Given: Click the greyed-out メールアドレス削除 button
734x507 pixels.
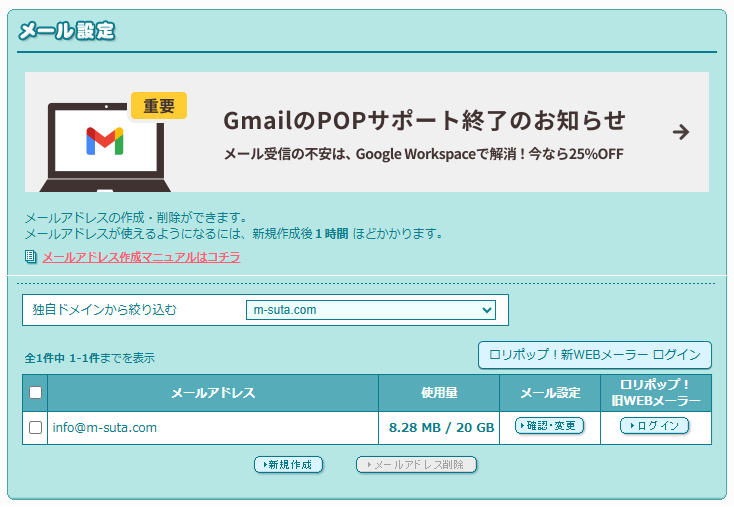Looking at the screenshot, I should (417, 465).
